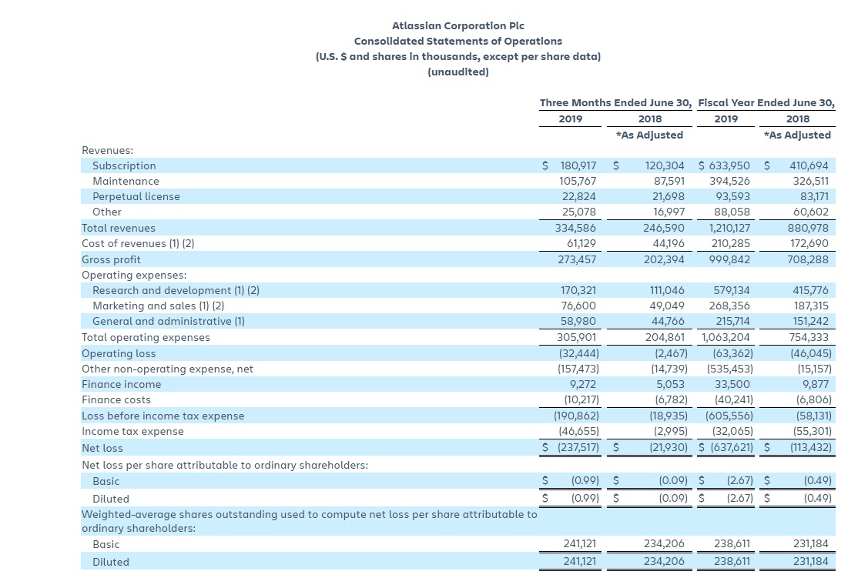Select the 334,586 total revenues value
The height and width of the screenshot is (588, 868).
pyautogui.click(x=575, y=228)
